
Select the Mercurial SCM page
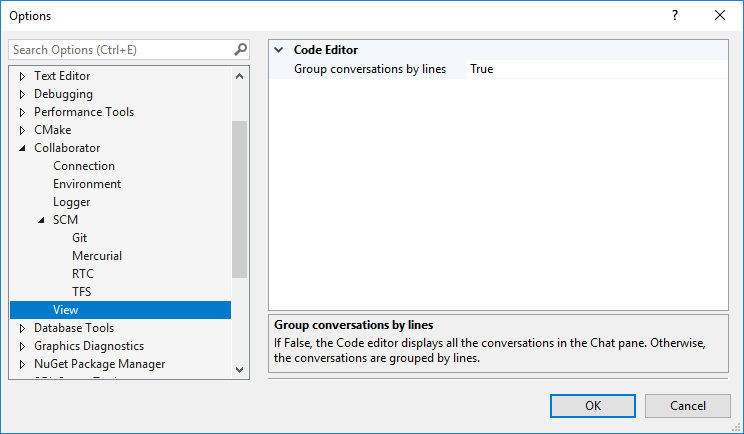click(x=97, y=256)
